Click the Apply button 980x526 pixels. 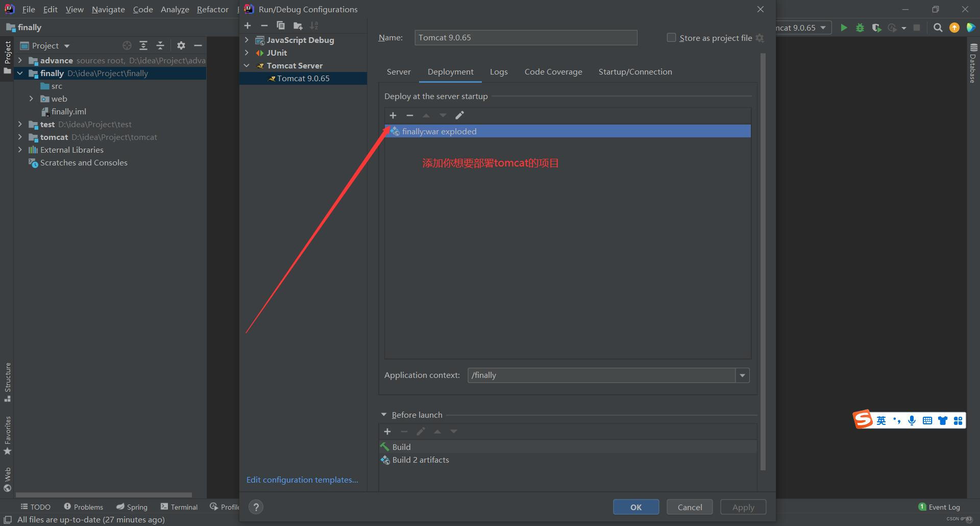tap(743, 507)
